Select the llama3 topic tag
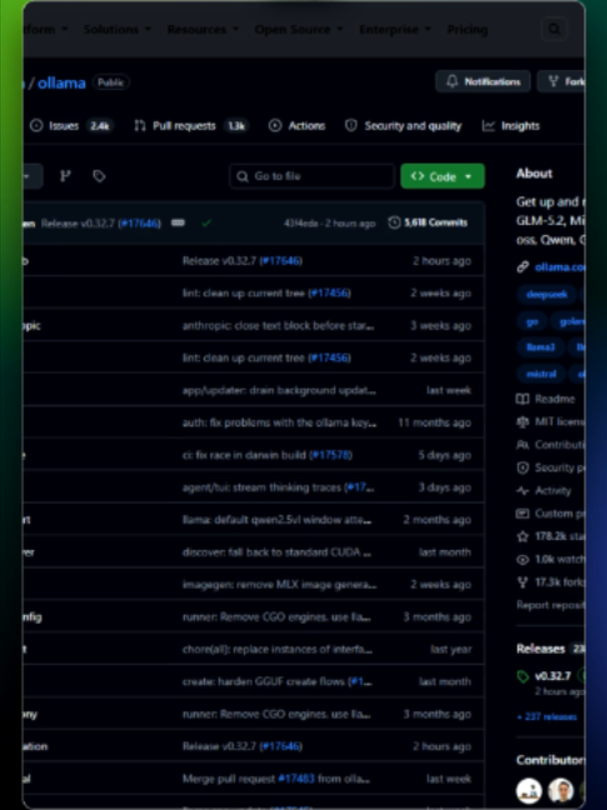Screen dimensions: 607x810 [x=540, y=347]
